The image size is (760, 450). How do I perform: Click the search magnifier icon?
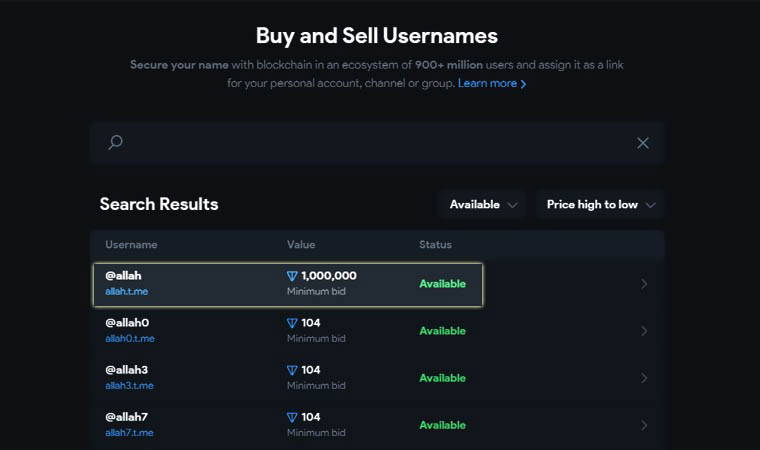click(x=115, y=143)
